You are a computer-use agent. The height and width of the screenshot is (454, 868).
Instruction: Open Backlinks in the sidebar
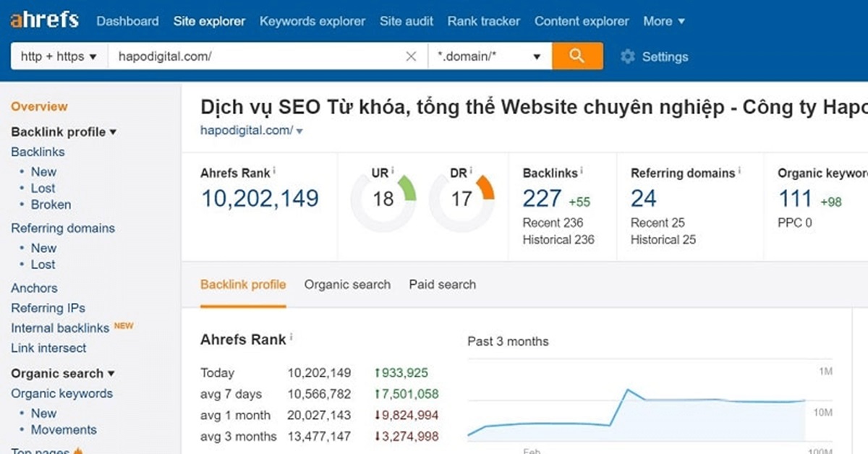coord(38,152)
